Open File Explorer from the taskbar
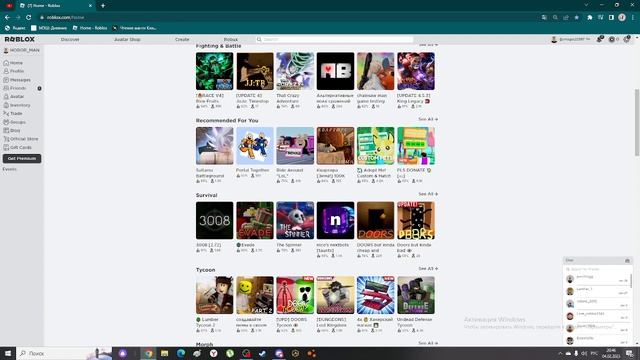The width and height of the screenshot is (640, 360). tap(164, 353)
